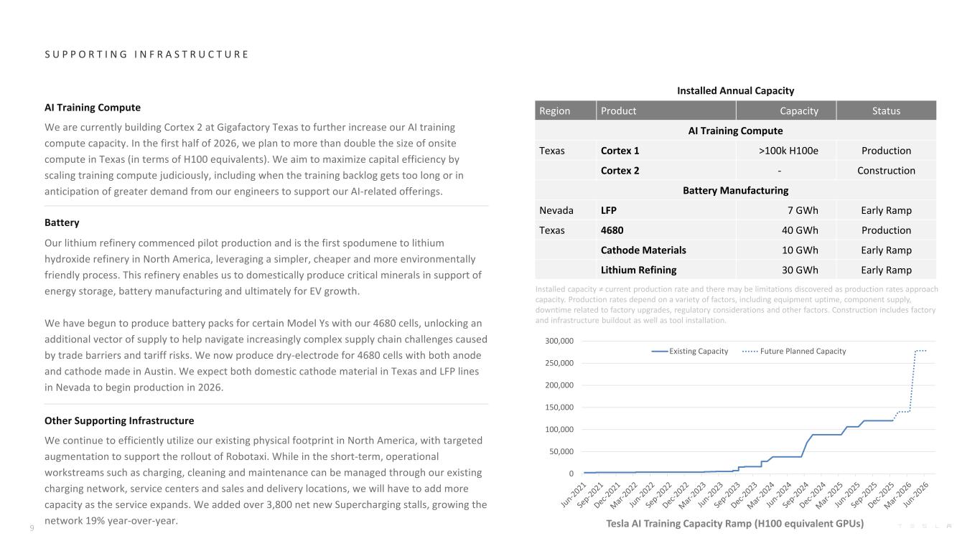980x551 pixels.
Task: Click the Tesla logo in the bottom corner
Action: point(925,527)
